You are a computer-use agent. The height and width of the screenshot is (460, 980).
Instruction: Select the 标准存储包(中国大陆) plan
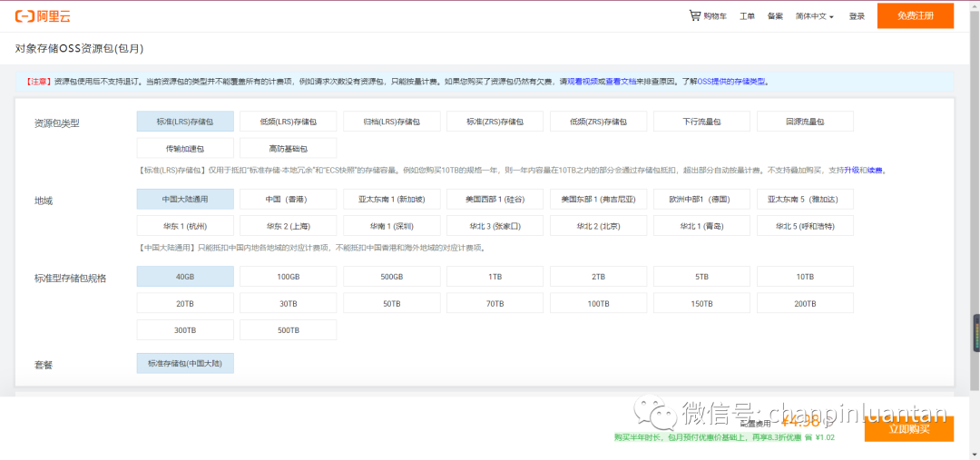point(185,363)
